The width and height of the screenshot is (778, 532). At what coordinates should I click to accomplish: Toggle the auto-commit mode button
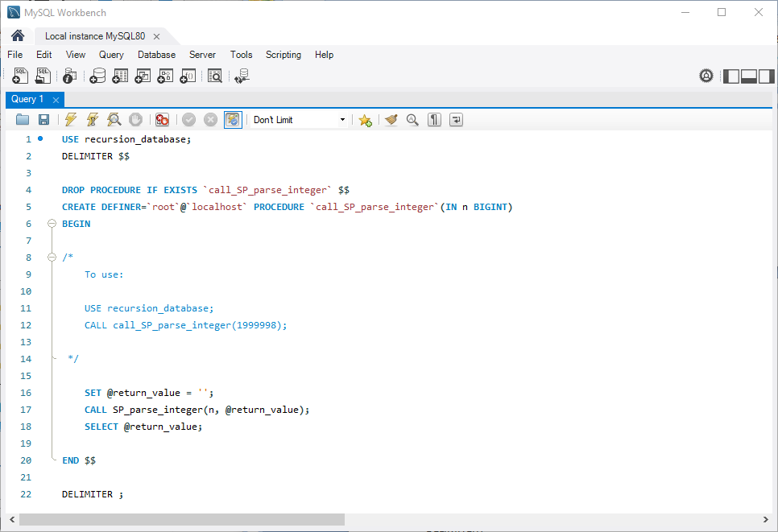233,120
